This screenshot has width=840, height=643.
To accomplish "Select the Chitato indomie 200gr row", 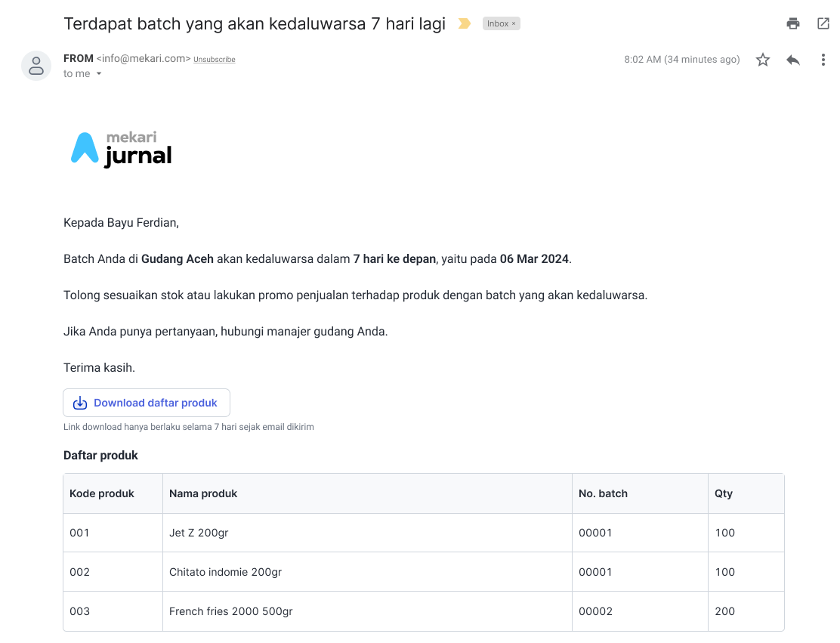I will [x=225, y=572].
